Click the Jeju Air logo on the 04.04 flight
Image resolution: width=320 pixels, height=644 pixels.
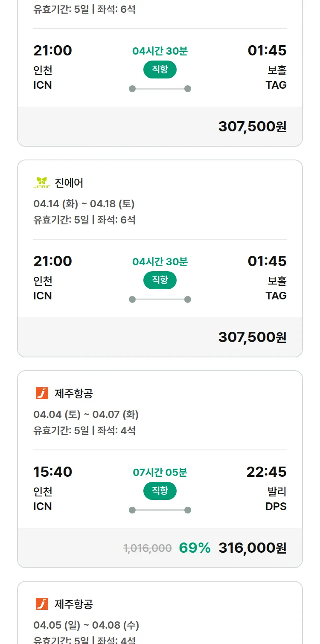(x=42, y=393)
